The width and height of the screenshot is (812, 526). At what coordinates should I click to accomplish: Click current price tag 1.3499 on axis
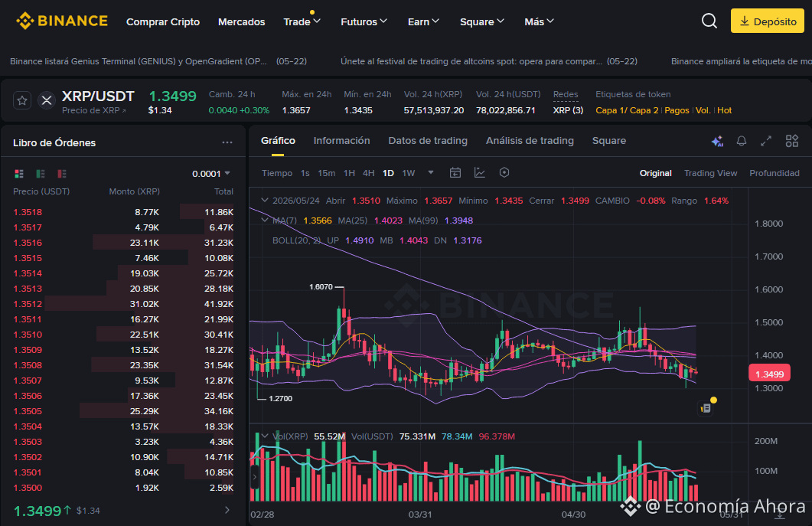tap(769, 374)
